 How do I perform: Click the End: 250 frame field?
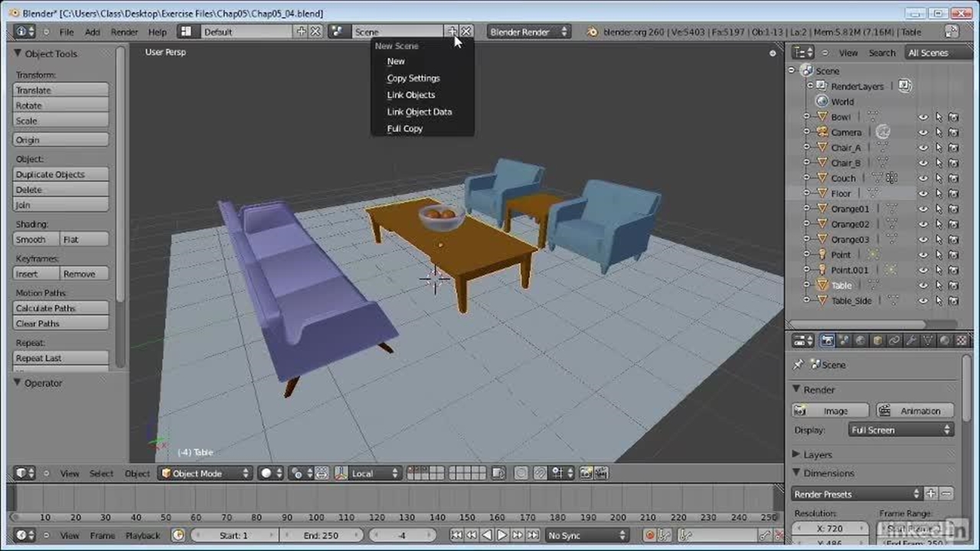[x=320, y=535]
